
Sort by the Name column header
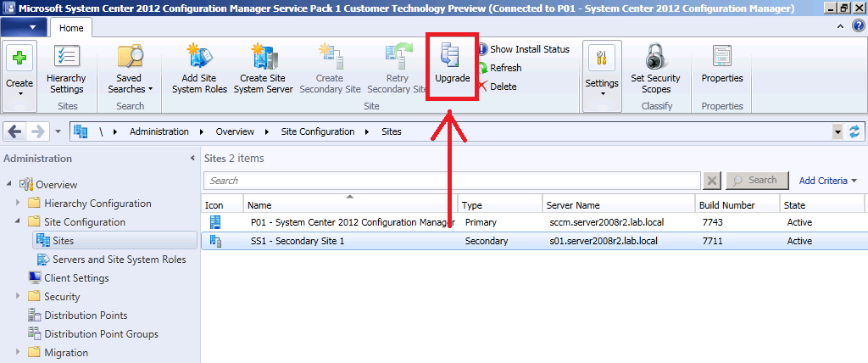point(350,204)
